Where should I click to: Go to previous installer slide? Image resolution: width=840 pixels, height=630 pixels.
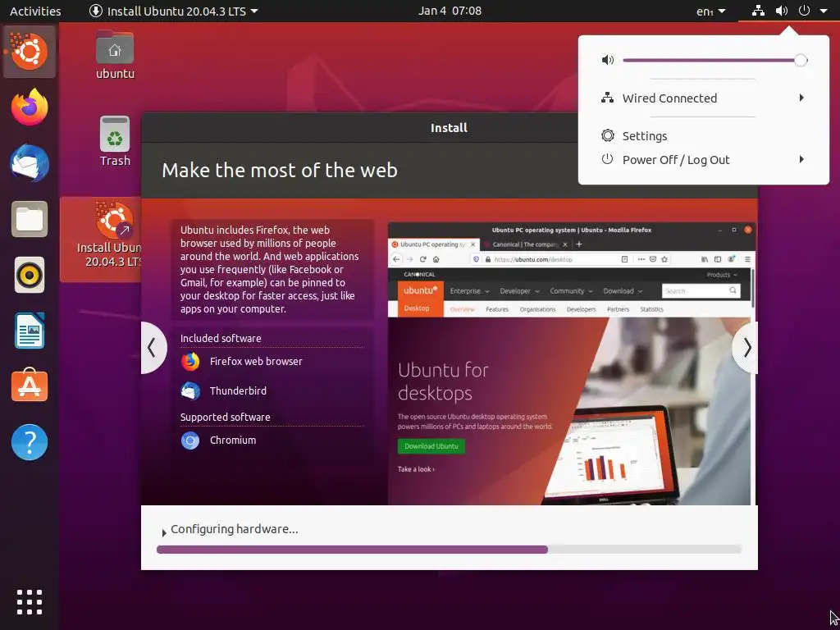click(153, 348)
